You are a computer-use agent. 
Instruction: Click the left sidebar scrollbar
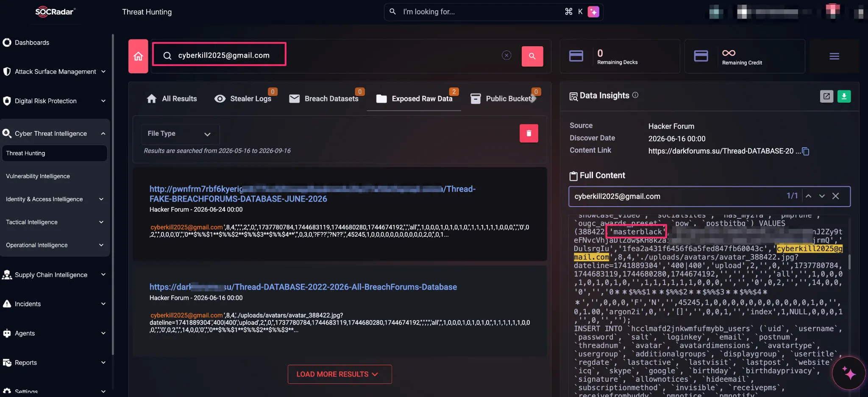coord(113,194)
